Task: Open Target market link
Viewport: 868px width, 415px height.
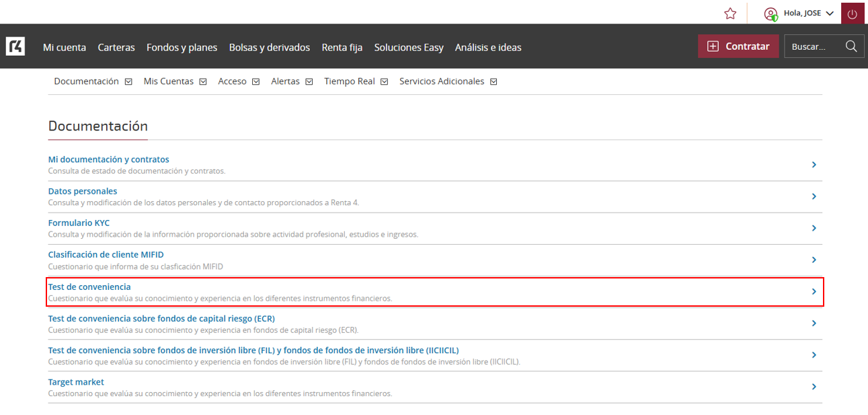Action: [76, 381]
